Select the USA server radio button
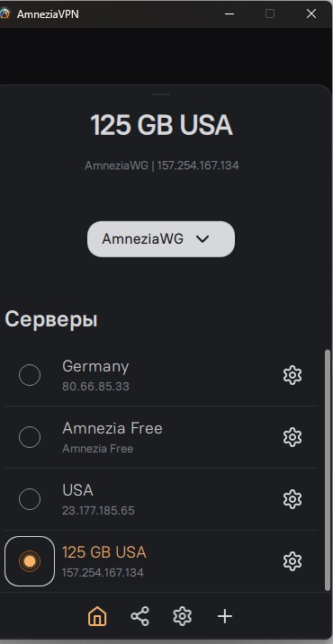Image resolution: width=333 pixels, height=644 pixels. coord(30,499)
